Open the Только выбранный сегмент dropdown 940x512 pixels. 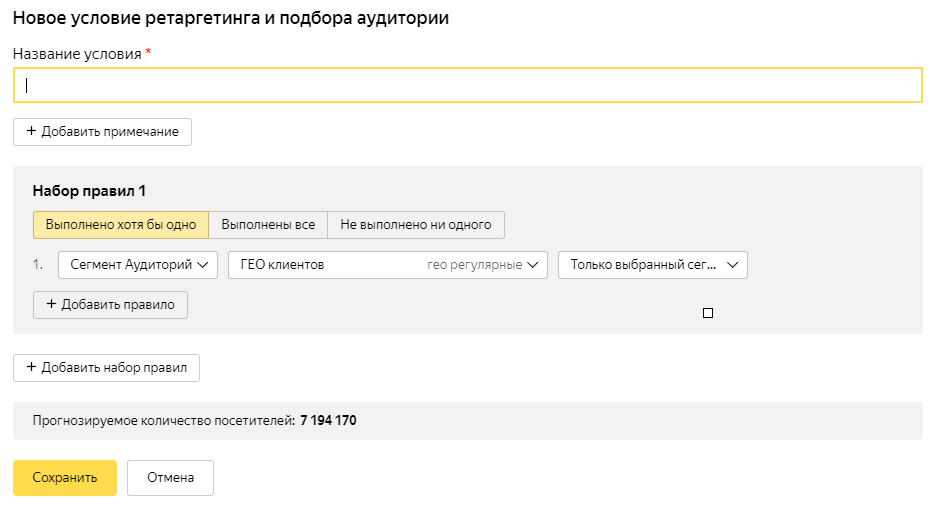[x=652, y=265]
